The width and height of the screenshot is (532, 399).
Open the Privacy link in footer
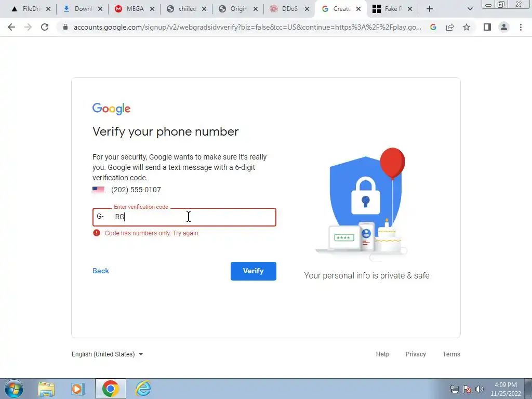tap(416, 354)
